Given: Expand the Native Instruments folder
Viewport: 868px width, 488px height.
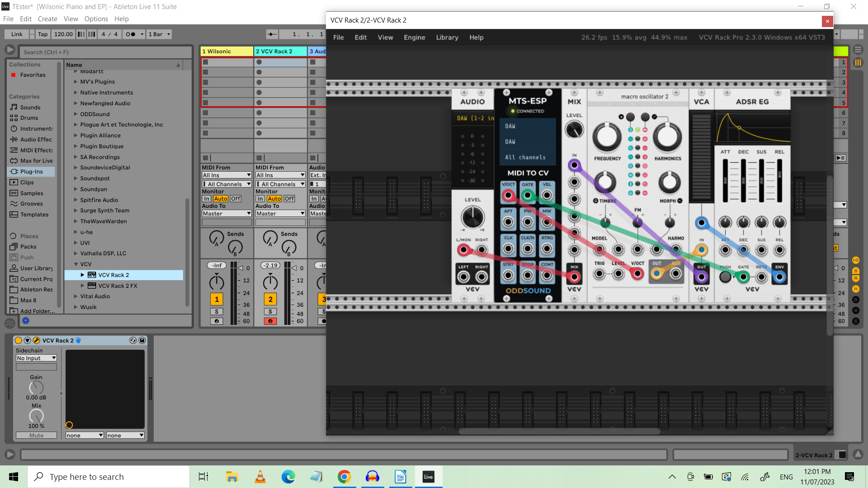Looking at the screenshot, I should 76,93.
